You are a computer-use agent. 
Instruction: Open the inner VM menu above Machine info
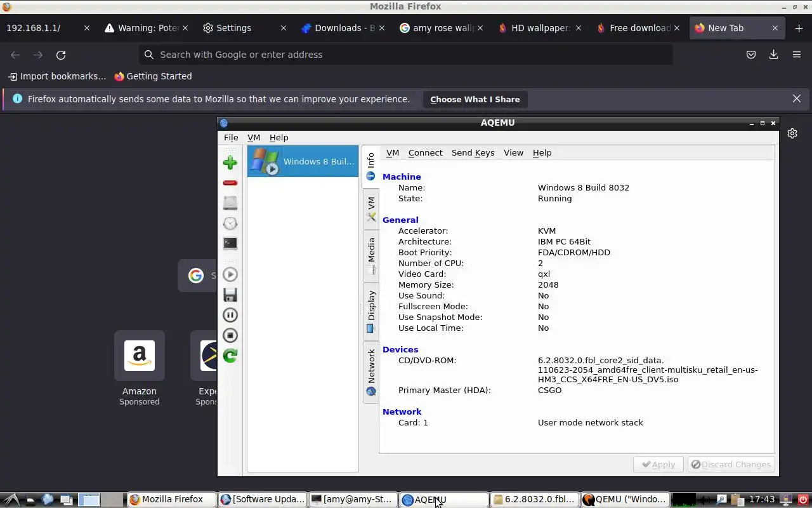click(393, 152)
